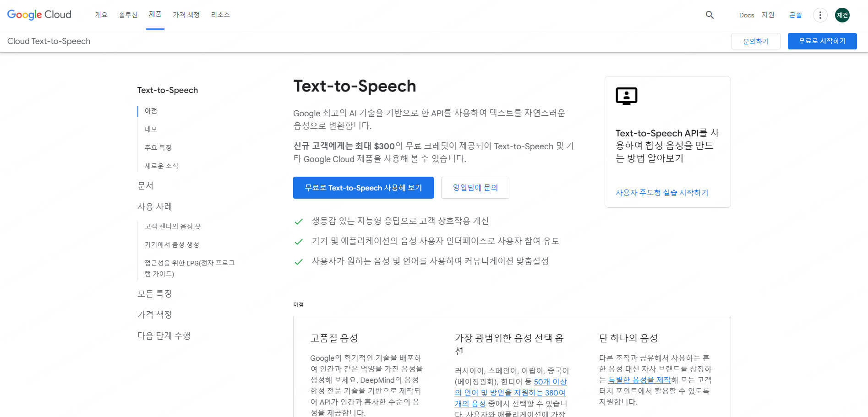
Task: Open the three-dot more options menu
Action: pyautogui.click(x=820, y=15)
